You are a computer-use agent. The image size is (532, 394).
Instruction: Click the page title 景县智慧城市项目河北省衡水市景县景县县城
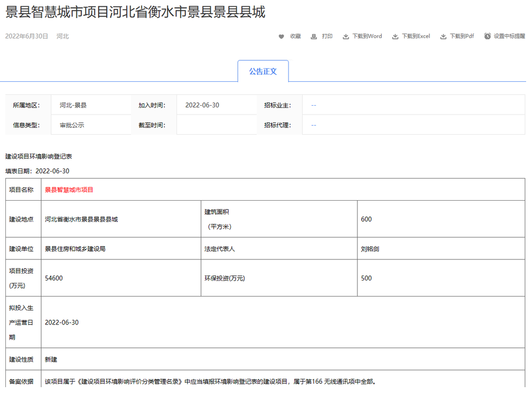135,12
